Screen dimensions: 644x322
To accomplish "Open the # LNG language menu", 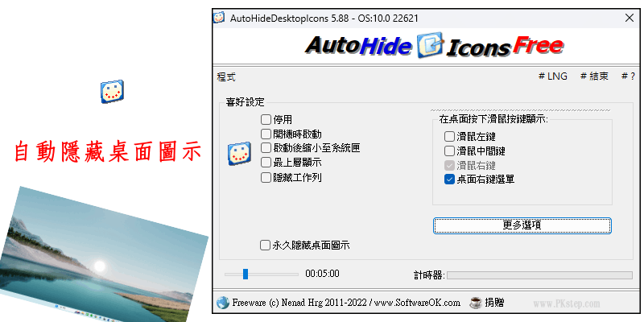I will click(x=553, y=76).
